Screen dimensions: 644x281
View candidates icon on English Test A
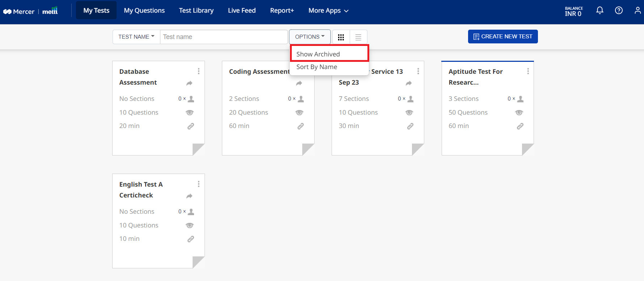tap(191, 212)
